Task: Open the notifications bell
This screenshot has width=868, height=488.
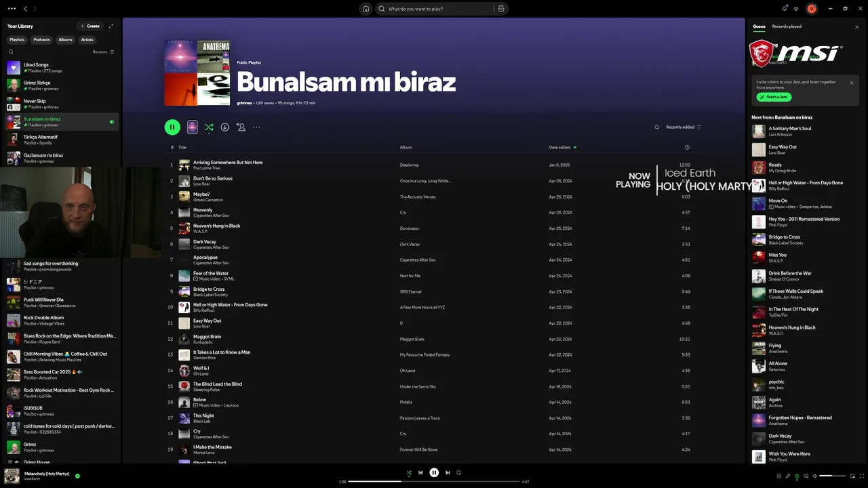Action: pyautogui.click(x=785, y=9)
